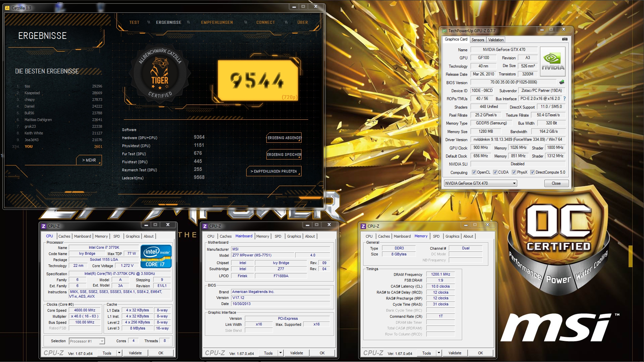Click the Catzilla title bar app icon
Screen dimensions: 644x362
(x=7, y=8)
